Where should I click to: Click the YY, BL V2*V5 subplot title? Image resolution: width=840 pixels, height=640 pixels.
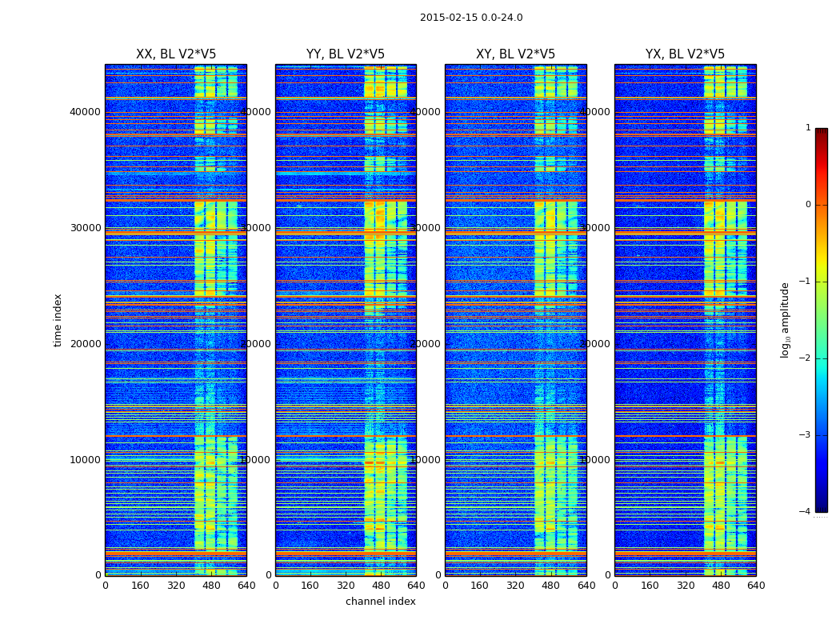coord(346,54)
